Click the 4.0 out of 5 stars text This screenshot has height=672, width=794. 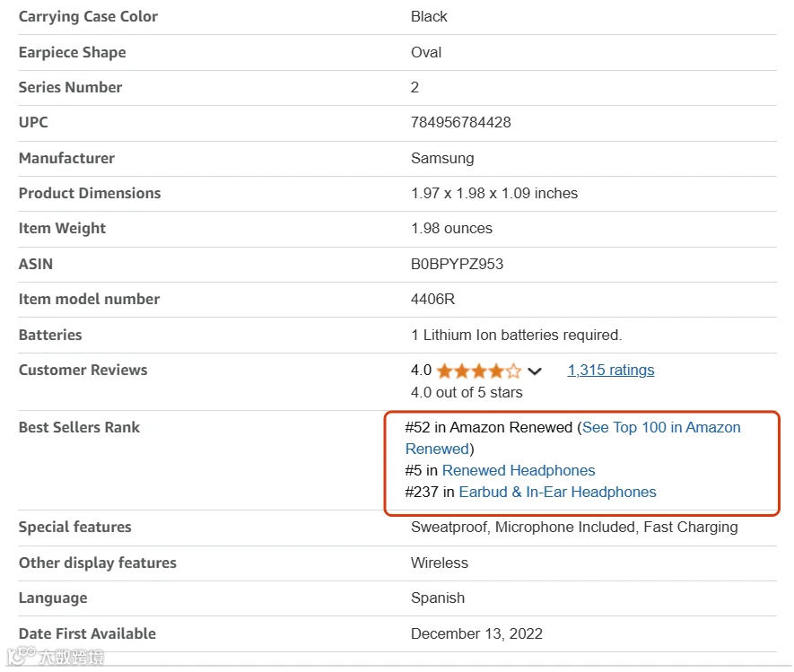point(467,392)
